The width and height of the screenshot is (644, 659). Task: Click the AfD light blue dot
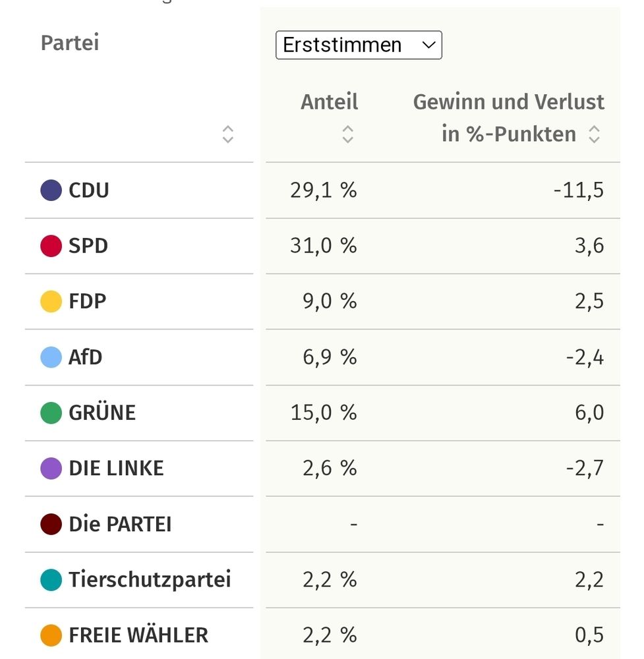tap(49, 357)
